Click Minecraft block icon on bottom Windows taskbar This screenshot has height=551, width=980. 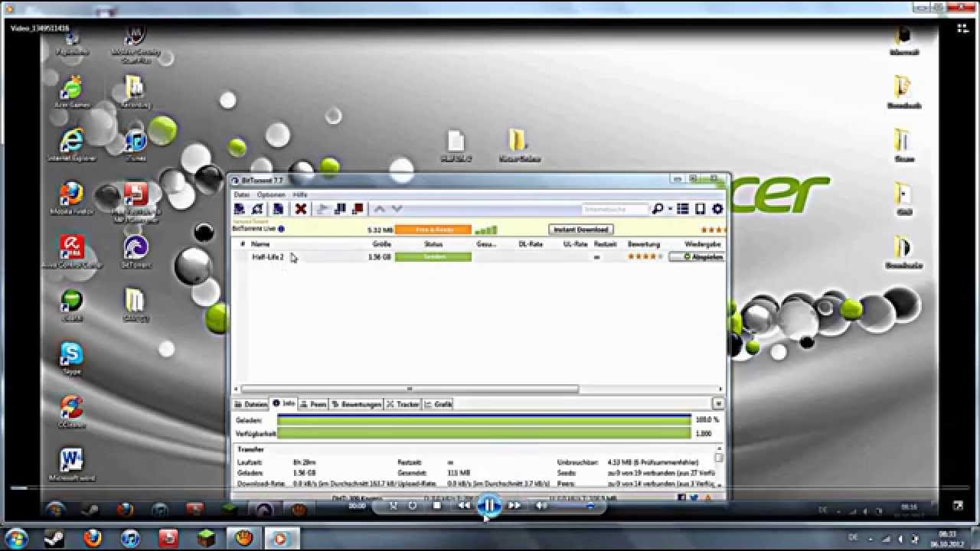coord(207,539)
